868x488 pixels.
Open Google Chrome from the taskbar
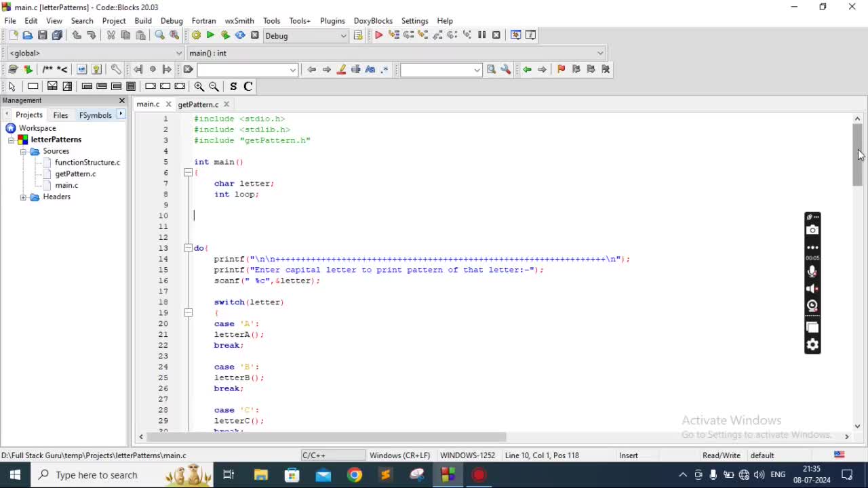pos(355,475)
